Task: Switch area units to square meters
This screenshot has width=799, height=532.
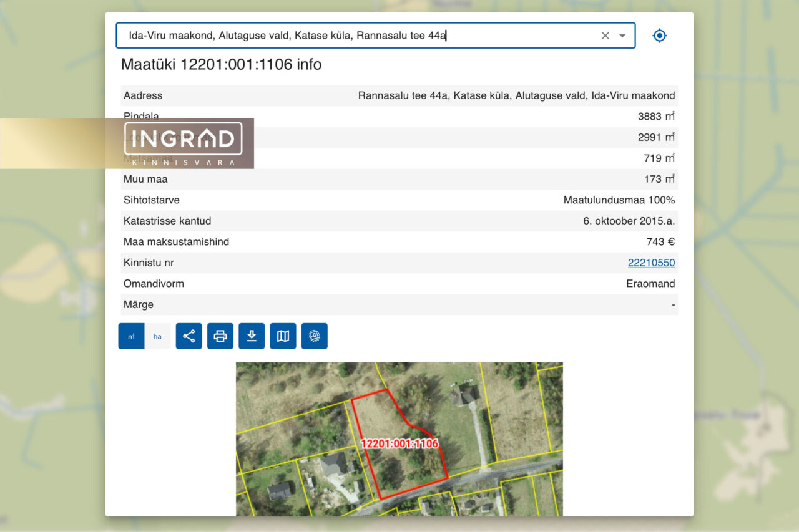Action: (x=132, y=336)
